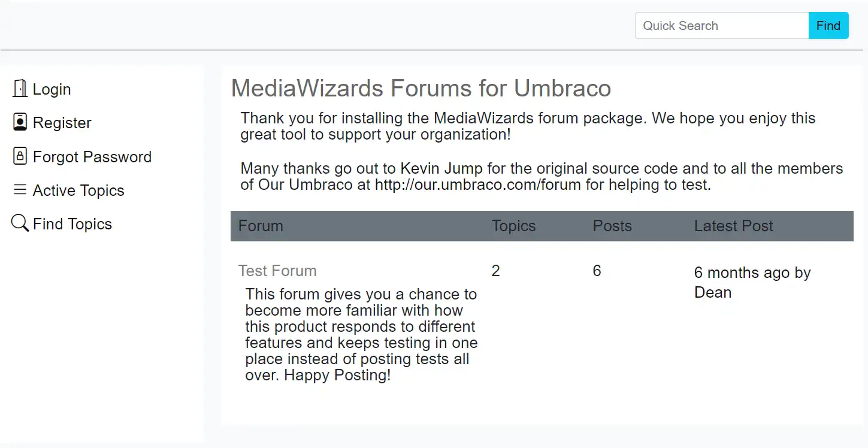Click the Latest Post column header
Viewport: 868px width, 448px height.
[733, 226]
